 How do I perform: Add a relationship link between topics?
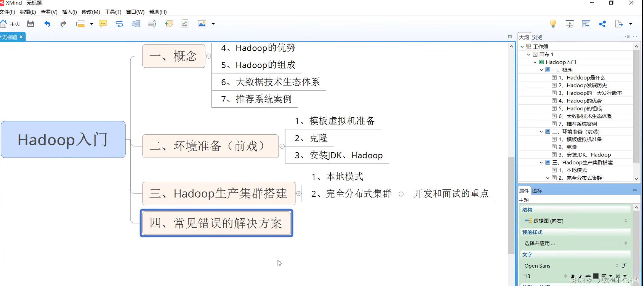(x=119, y=24)
